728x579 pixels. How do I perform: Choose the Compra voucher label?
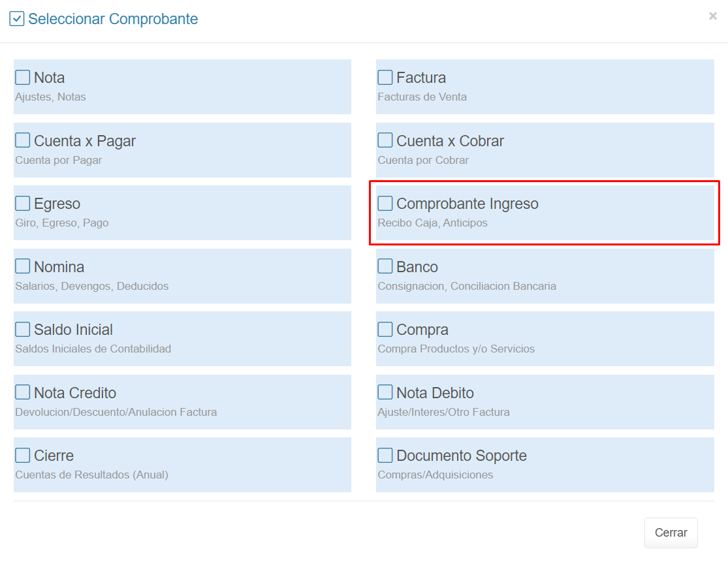pyautogui.click(x=422, y=330)
